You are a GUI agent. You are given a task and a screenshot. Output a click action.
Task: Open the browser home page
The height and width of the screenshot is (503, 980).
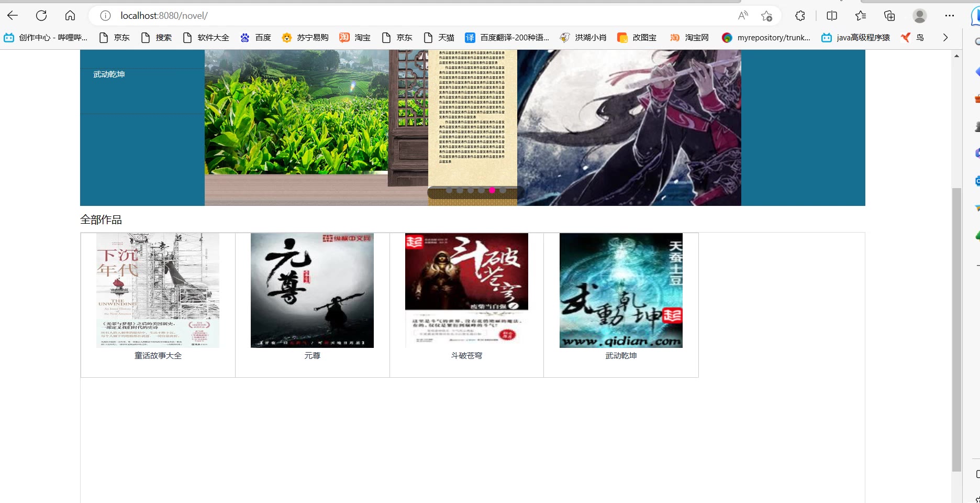click(x=70, y=16)
